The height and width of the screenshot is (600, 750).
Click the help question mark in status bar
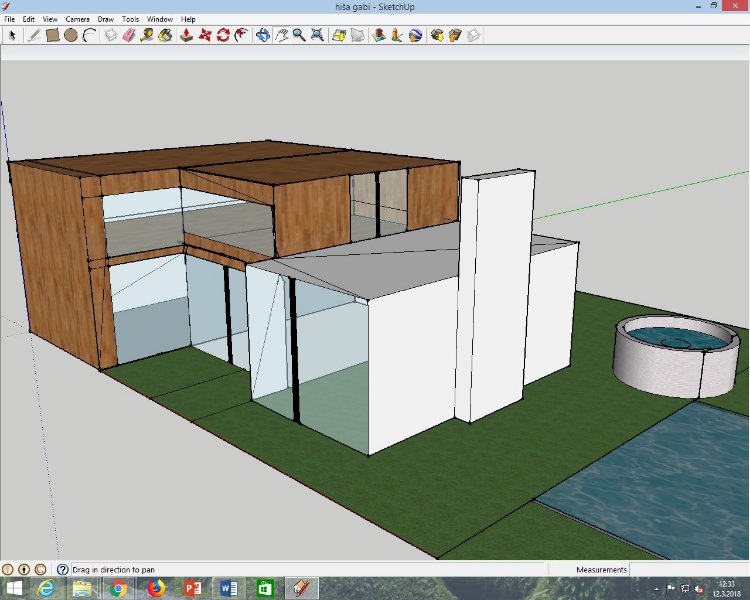62,569
